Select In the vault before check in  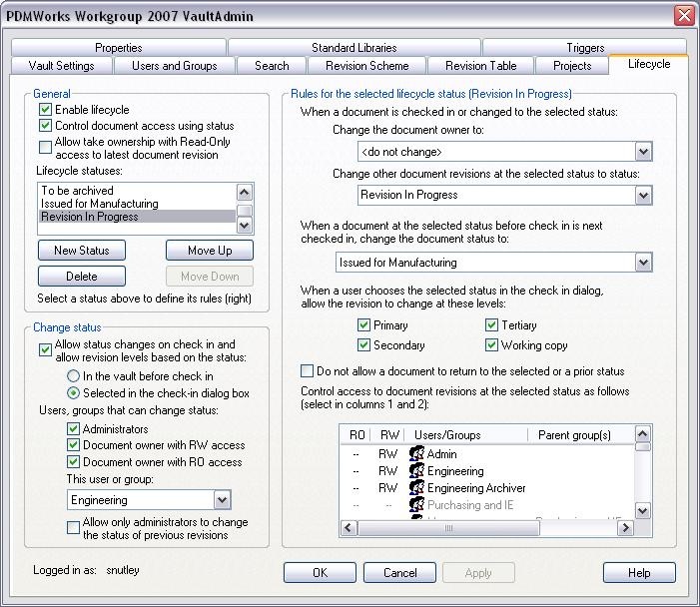73,375
